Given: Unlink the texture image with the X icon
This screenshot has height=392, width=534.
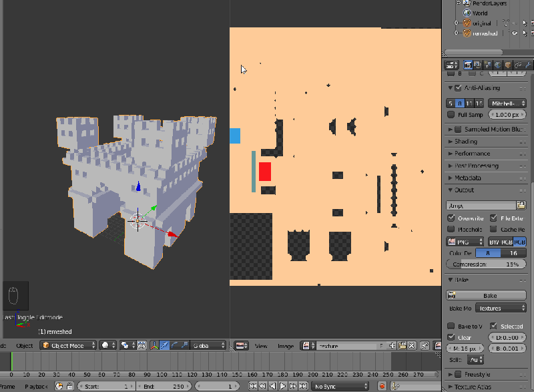Looking at the screenshot, I should click(x=412, y=346).
